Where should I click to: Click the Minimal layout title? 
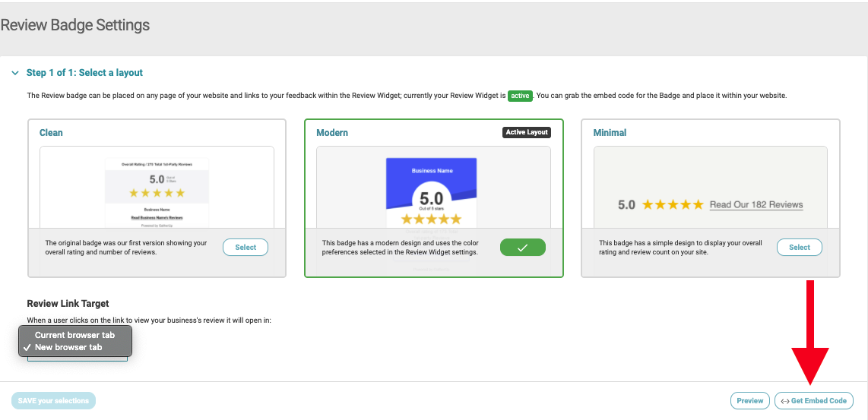pos(610,132)
